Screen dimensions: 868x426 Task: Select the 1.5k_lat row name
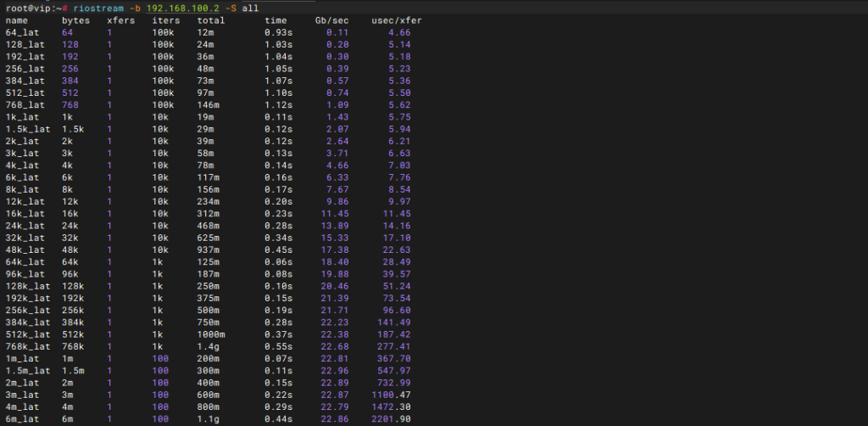(25, 128)
